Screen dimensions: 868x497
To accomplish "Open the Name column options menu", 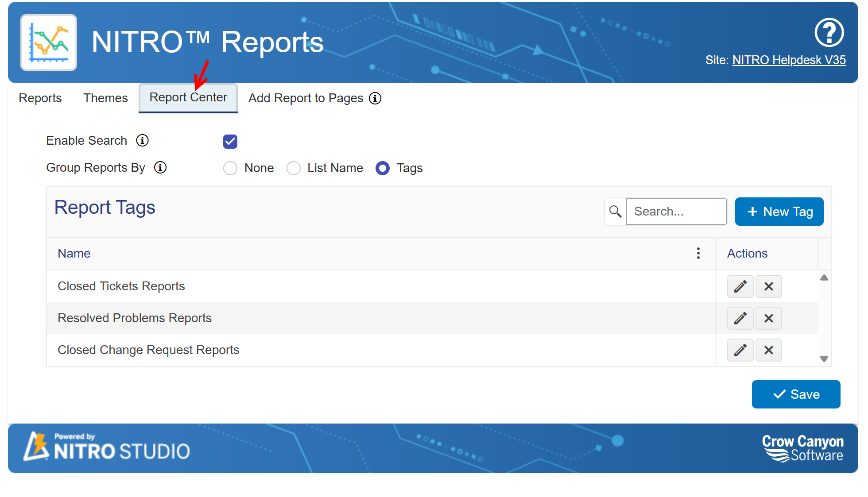I will click(698, 253).
